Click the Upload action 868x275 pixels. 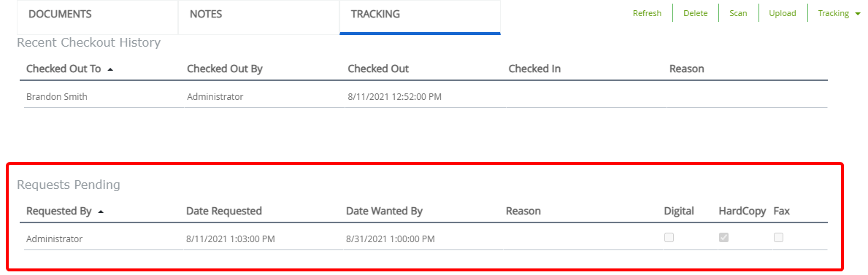tap(782, 14)
